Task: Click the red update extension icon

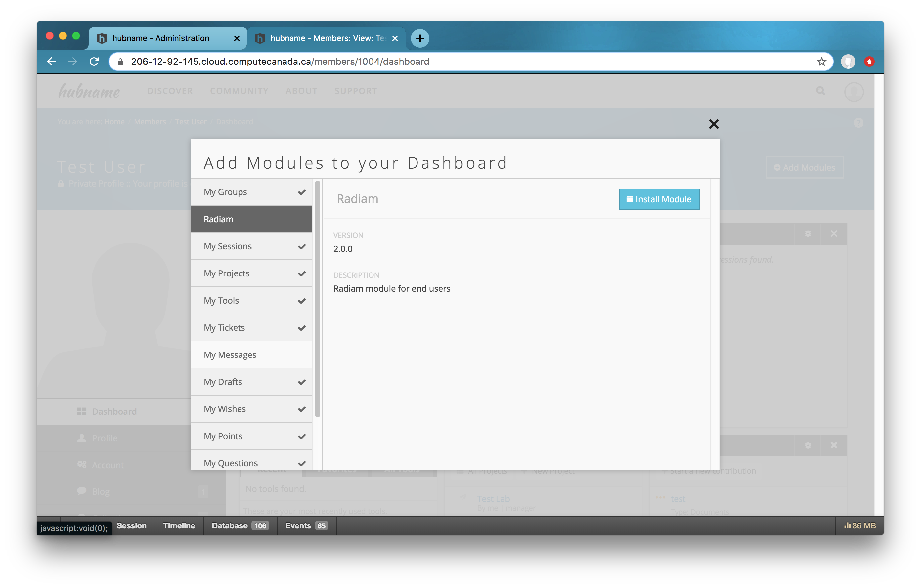Action: [869, 62]
